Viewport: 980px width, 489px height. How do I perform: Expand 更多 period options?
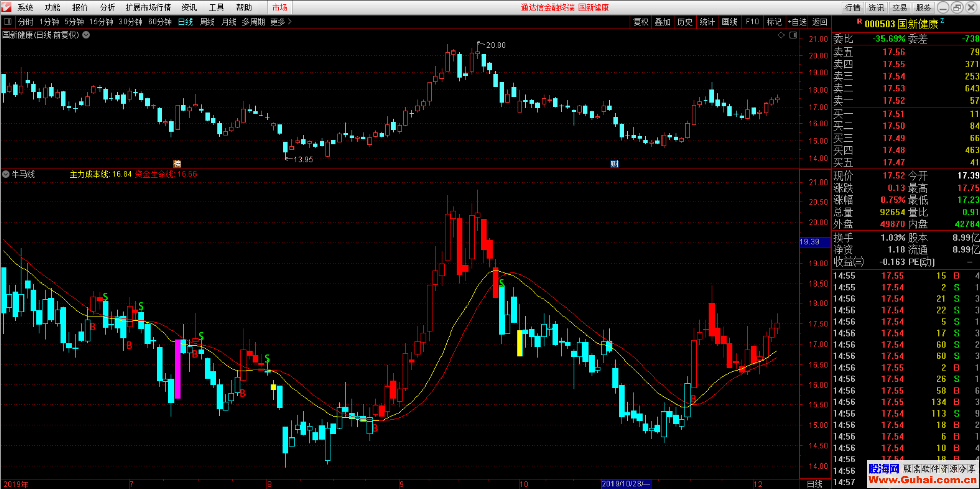281,22
